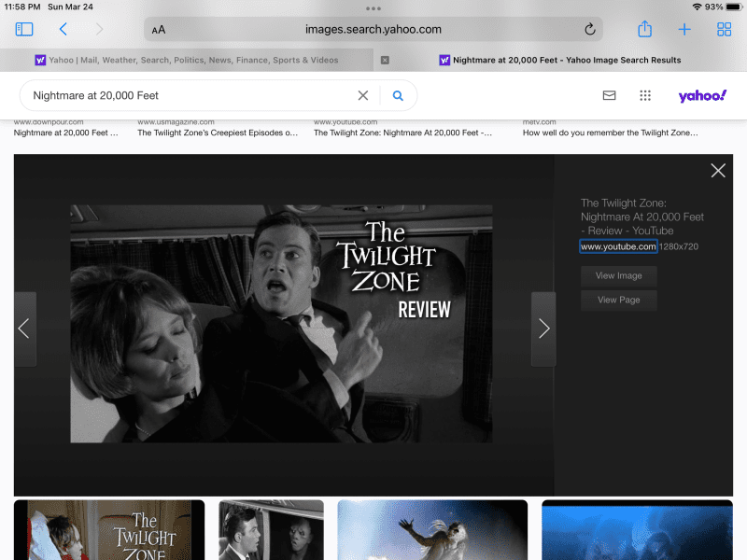Go to the Yahoo home logo
Viewport: 747px width, 560px height.
pyautogui.click(x=702, y=96)
